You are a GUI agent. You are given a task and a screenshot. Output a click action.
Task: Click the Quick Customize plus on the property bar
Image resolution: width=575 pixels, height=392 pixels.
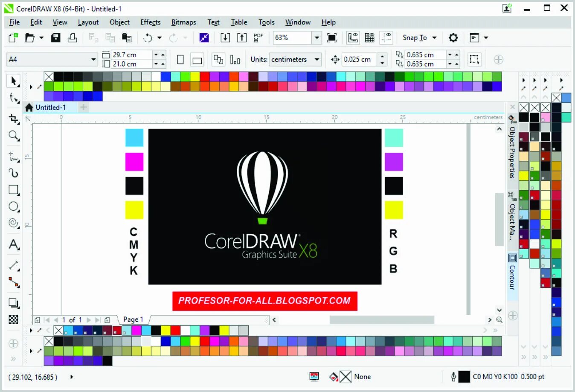tap(498, 59)
